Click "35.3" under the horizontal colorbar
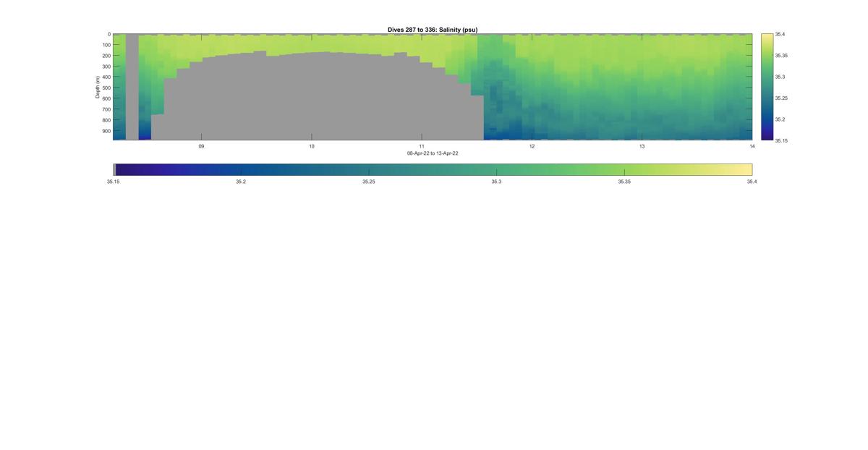Image resolution: width=868 pixels, height=450 pixels. point(496,182)
